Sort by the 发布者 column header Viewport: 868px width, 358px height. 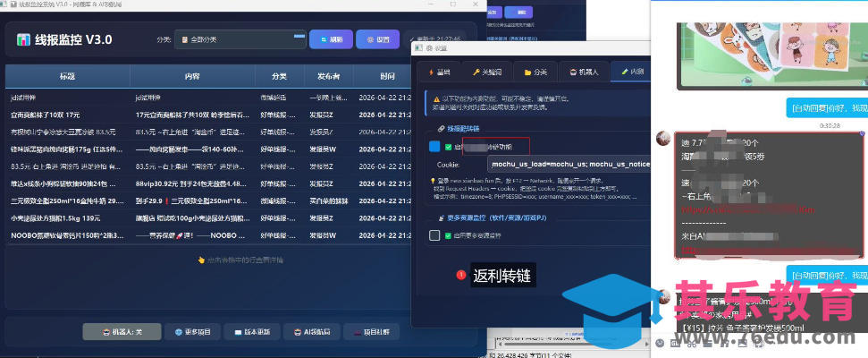[x=329, y=76]
